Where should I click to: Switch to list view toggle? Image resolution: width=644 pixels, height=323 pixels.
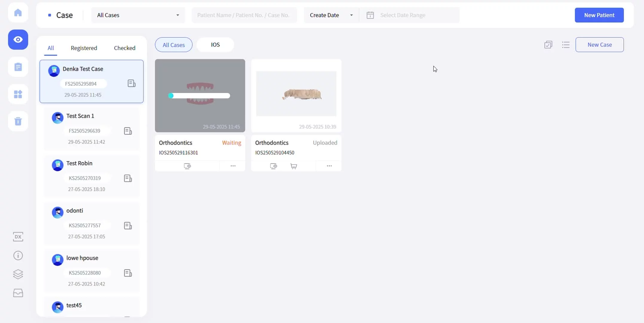(565, 45)
